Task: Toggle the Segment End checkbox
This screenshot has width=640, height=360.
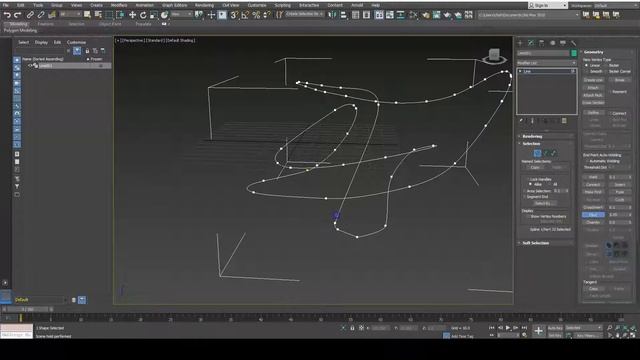Action: point(524,196)
